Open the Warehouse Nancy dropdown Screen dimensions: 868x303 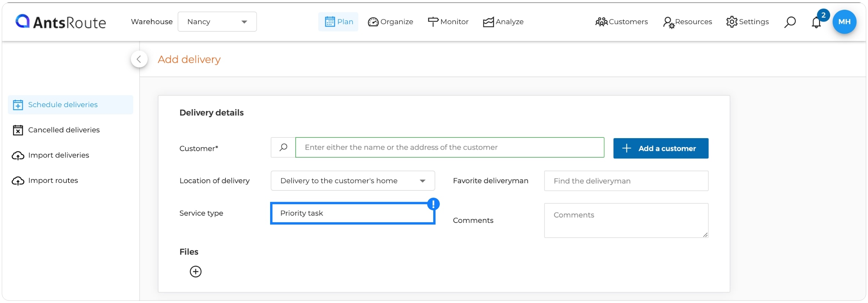coord(217,22)
